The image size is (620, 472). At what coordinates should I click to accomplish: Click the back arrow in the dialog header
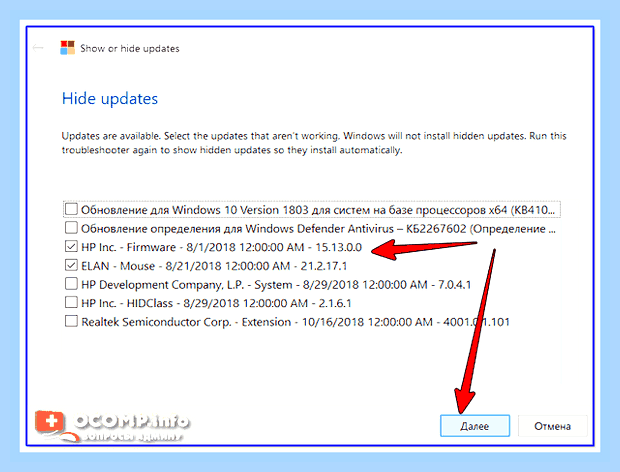(38, 48)
